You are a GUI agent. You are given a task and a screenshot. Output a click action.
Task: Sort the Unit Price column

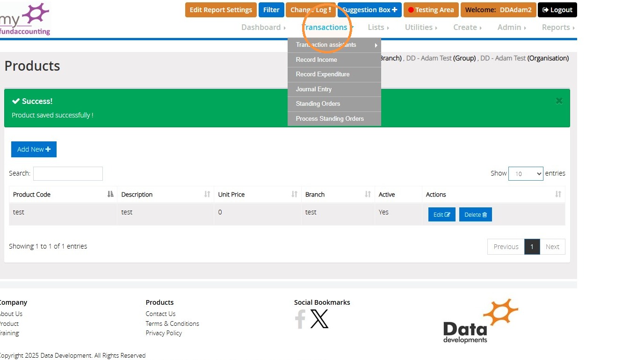tap(295, 194)
